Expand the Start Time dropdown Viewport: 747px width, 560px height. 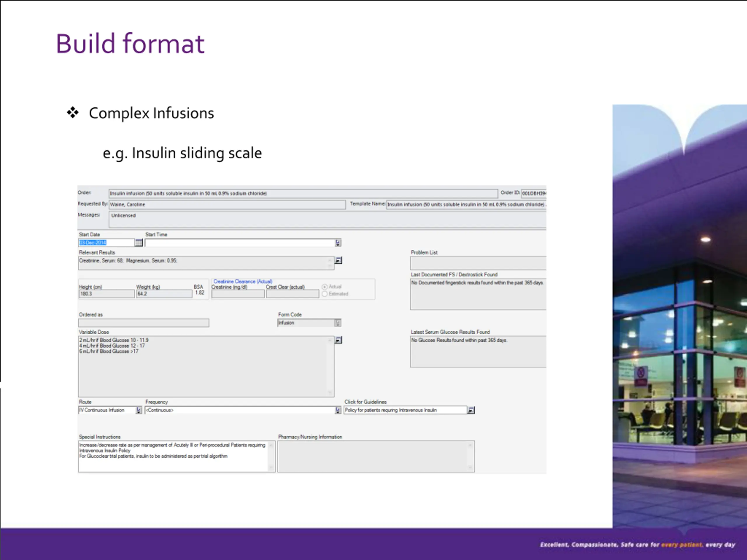338,243
